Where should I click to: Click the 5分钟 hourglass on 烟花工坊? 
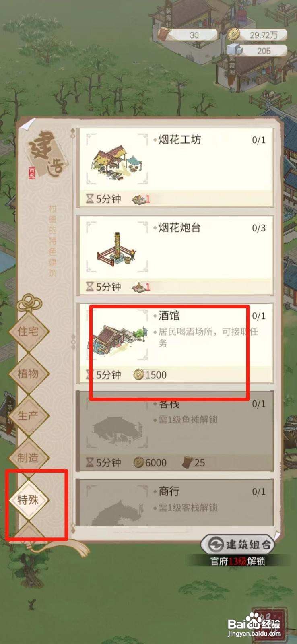(x=103, y=199)
